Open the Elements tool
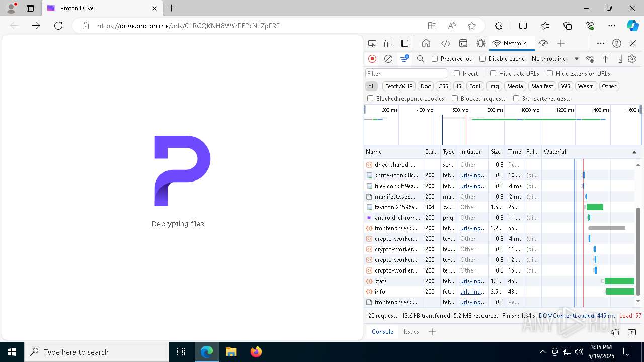Viewport: 644px width, 362px height. click(x=445, y=43)
